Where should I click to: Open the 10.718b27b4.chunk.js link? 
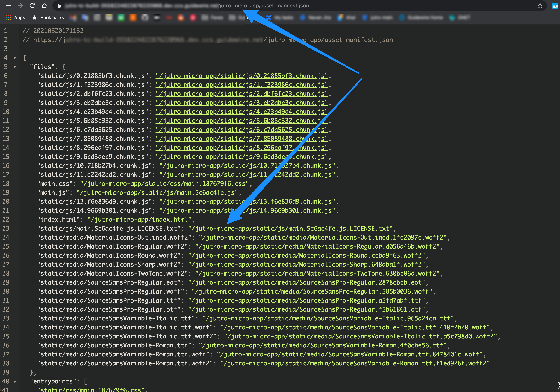coord(247,166)
